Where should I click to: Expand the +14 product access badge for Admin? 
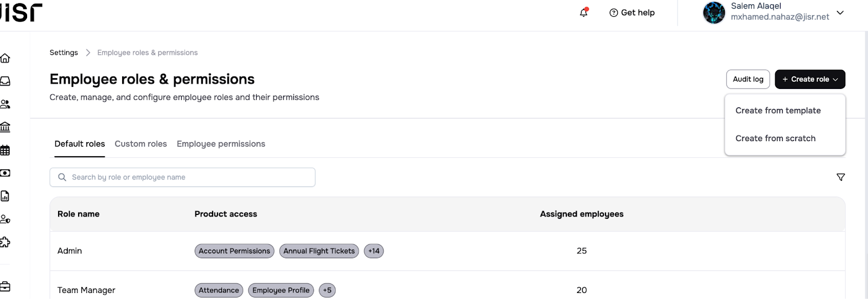[x=374, y=251]
